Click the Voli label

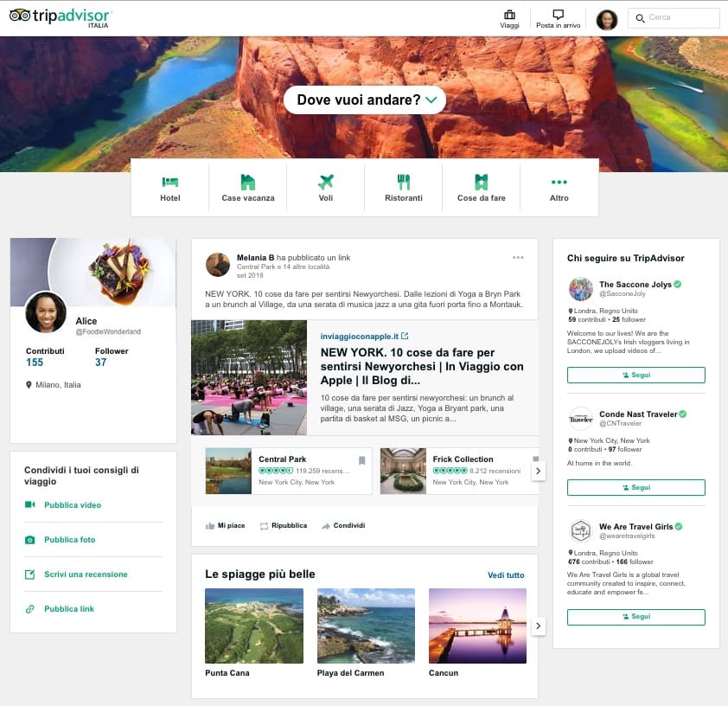click(x=326, y=198)
